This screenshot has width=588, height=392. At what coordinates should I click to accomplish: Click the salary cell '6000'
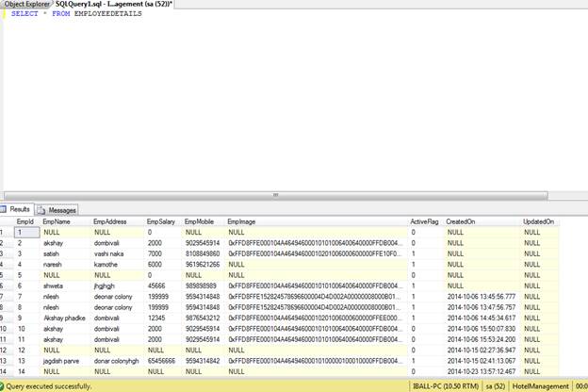164,265
